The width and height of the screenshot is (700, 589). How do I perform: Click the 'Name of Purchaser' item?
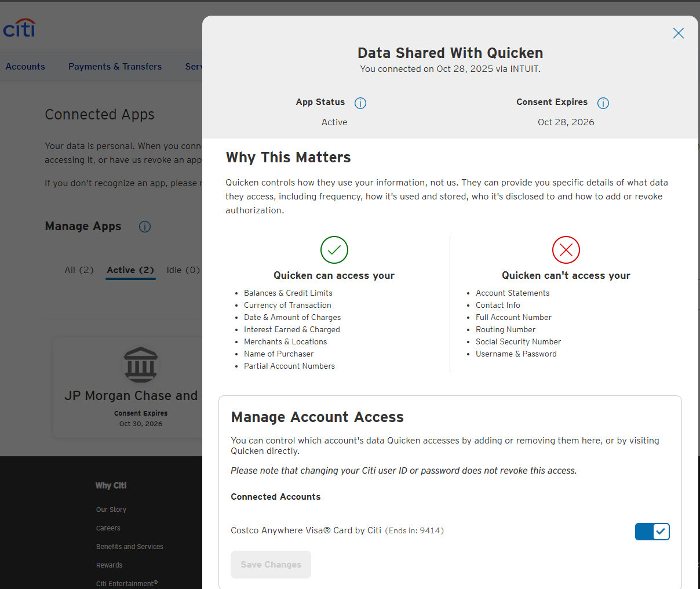pyautogui.click(x=279, y=354)
